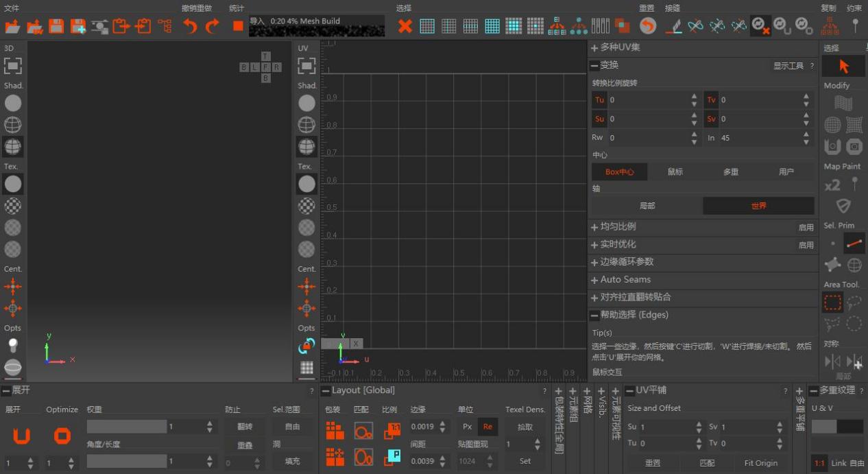Click the orange Unfold U icon
This screenshot has height=474, width=868.
click(x=22, y=436)
